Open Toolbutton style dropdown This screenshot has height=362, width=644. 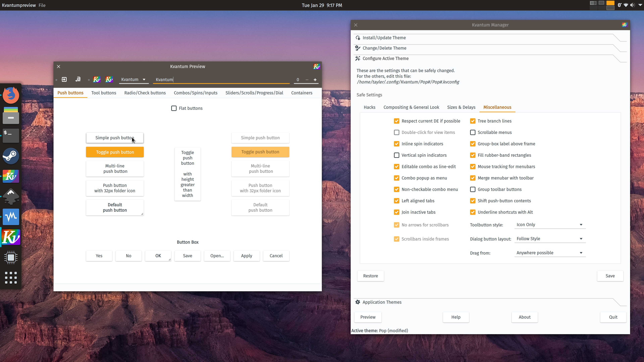pyautogui.click(x=550, y=225)
